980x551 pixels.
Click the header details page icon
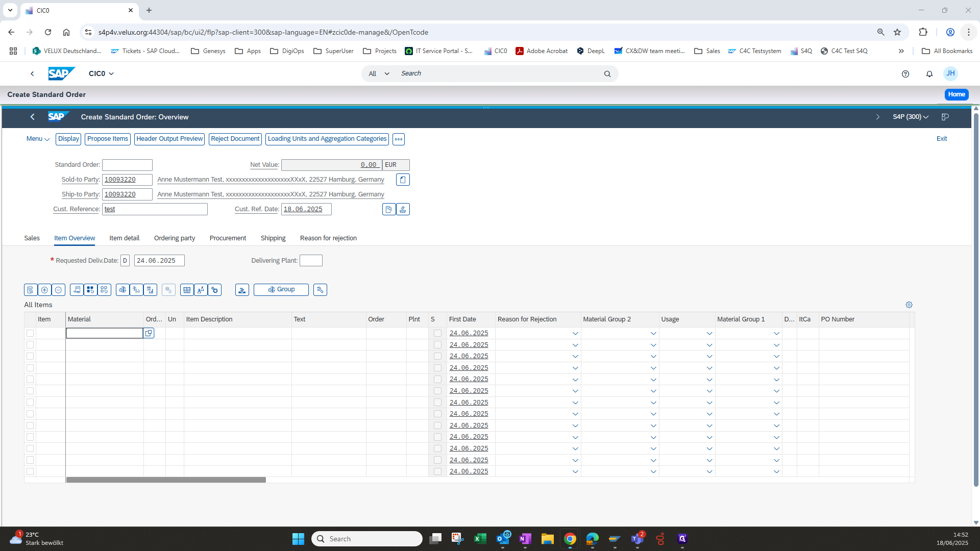point(389,209)
